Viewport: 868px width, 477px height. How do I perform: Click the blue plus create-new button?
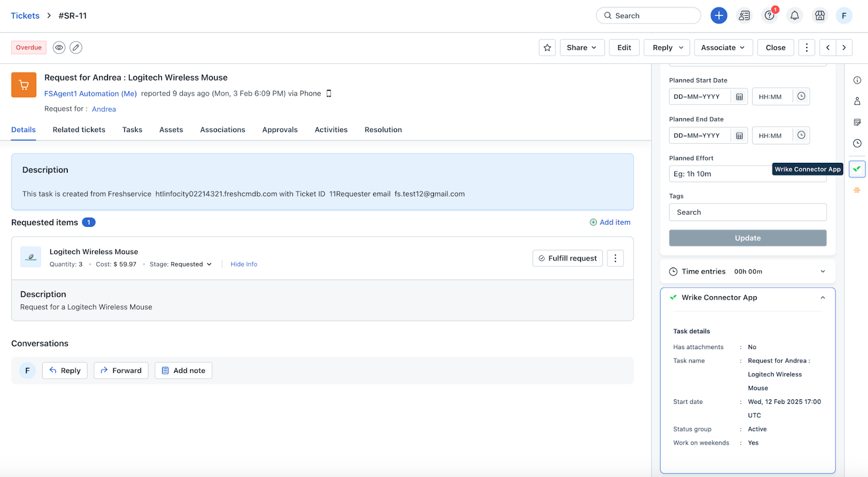(x=719, y=16)
